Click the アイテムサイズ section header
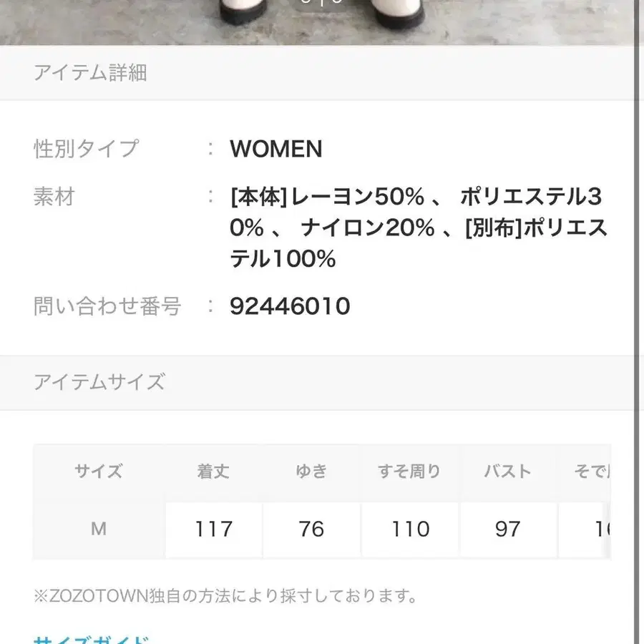 coord(98,381)
